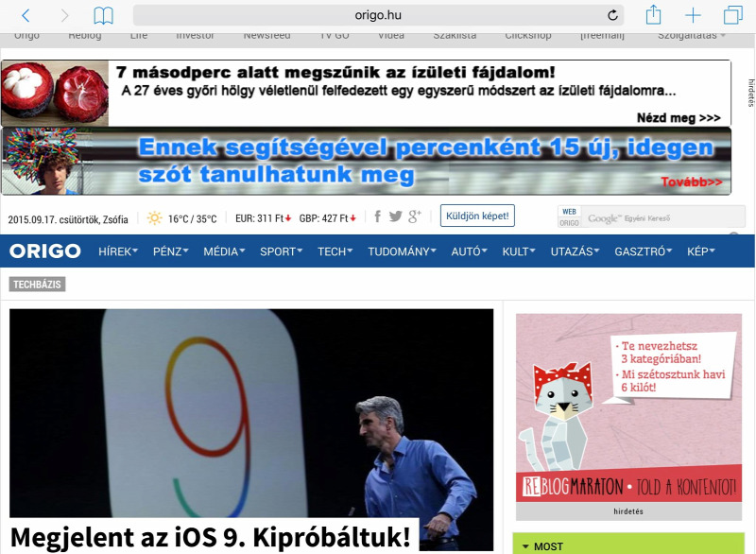This screenshot has height=554, width=756.
Task: Expand the PÉNZ menu
Action: pyautogui.click(x=171, y=251)
